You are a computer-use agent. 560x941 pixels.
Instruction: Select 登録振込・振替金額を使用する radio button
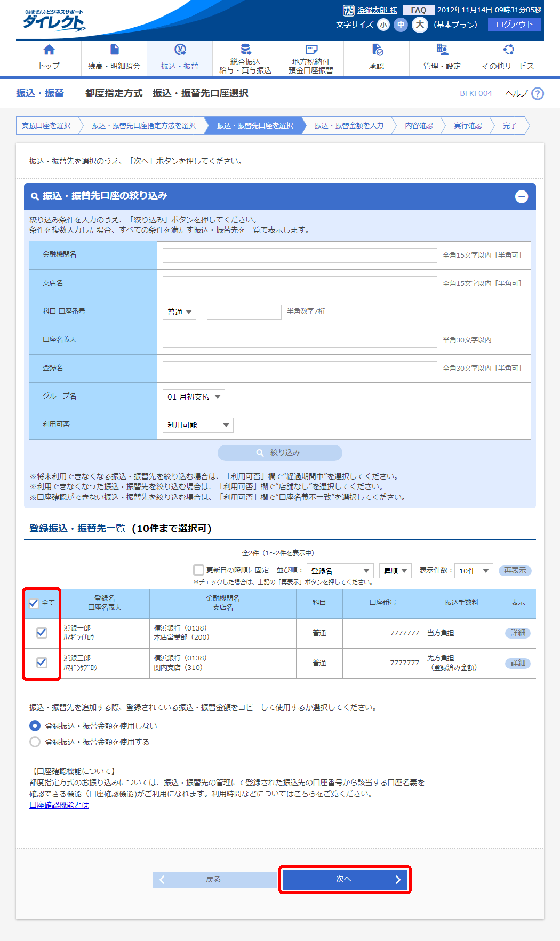click(35, 742)
